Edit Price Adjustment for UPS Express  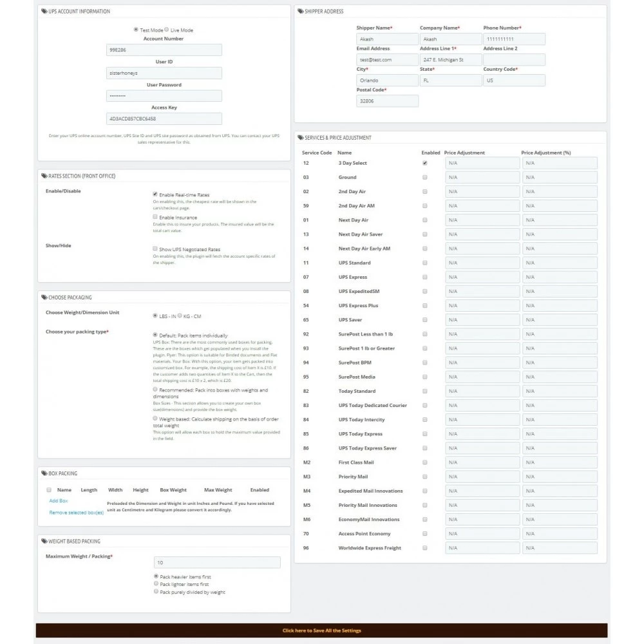[482, 277]
